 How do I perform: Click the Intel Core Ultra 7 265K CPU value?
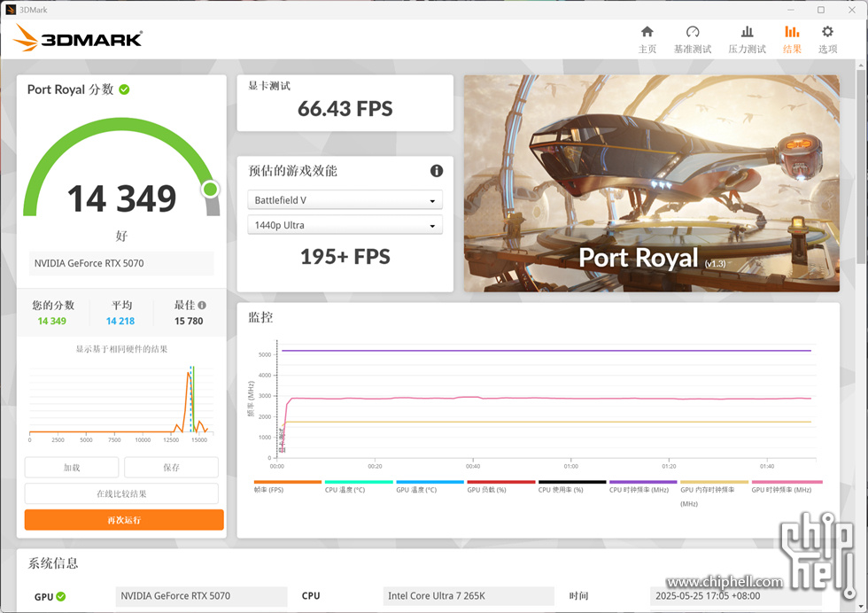point(469,596)
